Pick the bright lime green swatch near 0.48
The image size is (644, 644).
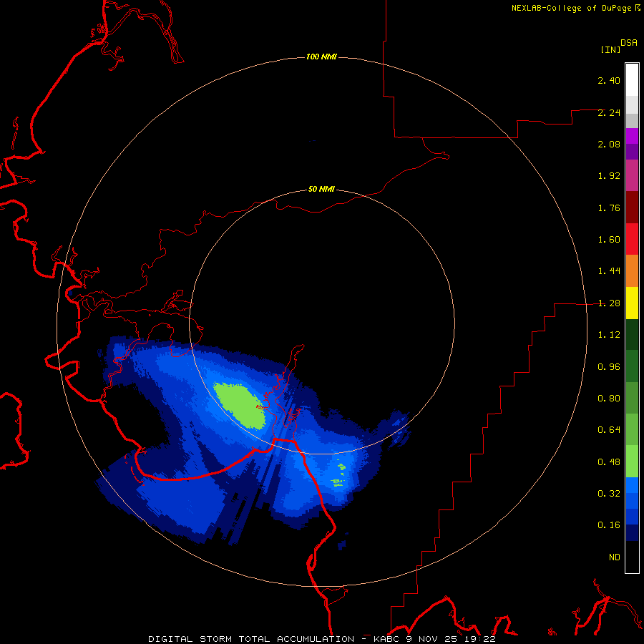[632, 462]
